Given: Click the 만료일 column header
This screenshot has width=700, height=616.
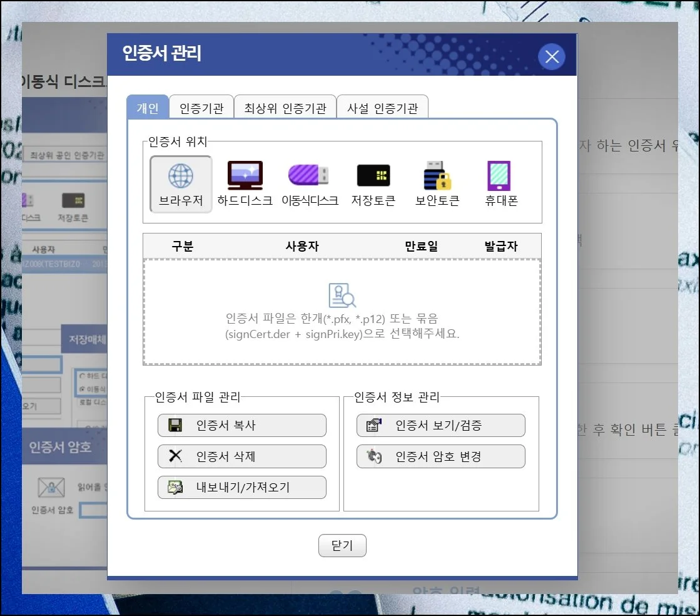Looking at the screenshot, I should 421,247.
